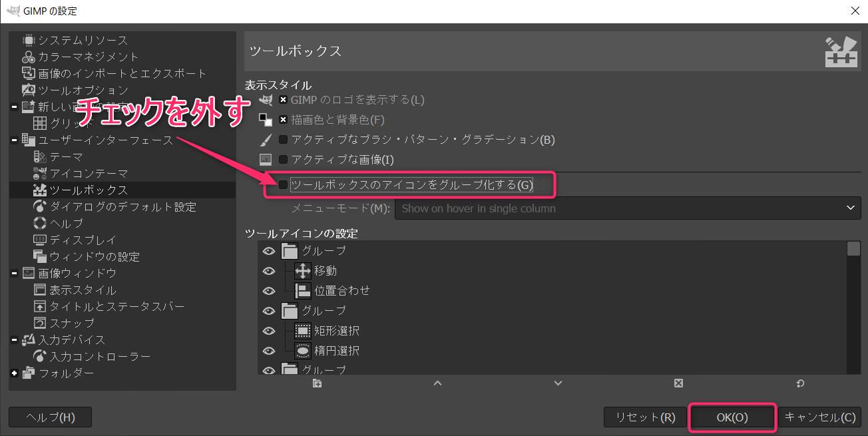This screenshot has height=436, width=868.
Task: Select the Rectangle Select tool icon
Action: pos(303,331)
